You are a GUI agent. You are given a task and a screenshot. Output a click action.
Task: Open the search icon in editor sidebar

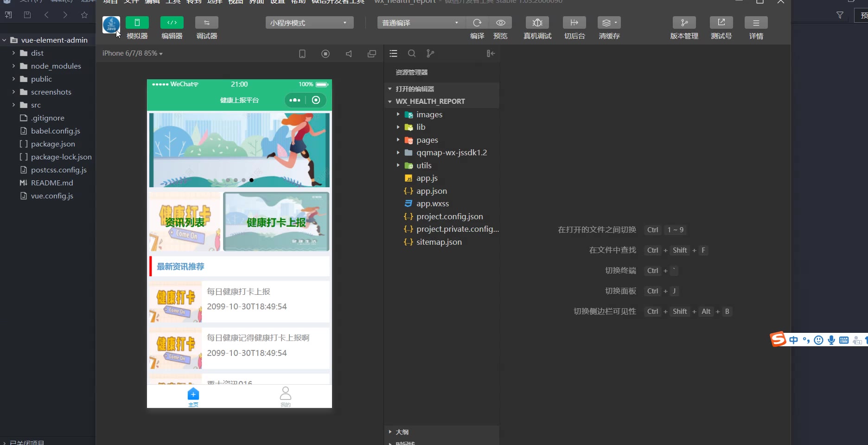412,54
